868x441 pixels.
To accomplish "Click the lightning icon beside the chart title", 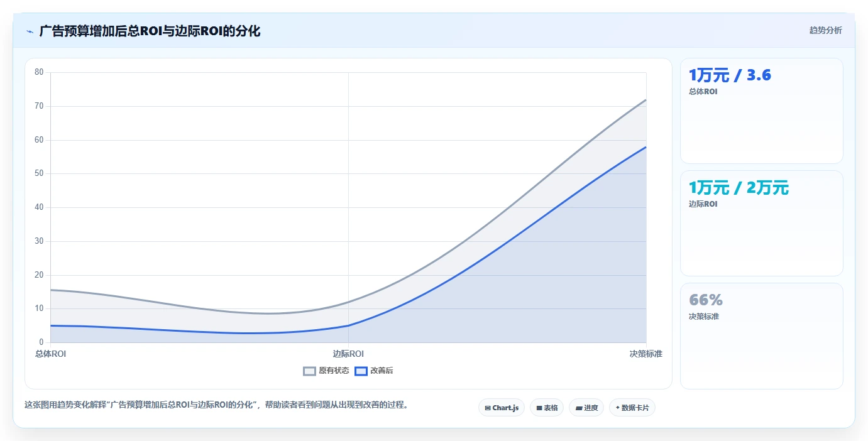I will pos(30,31).
